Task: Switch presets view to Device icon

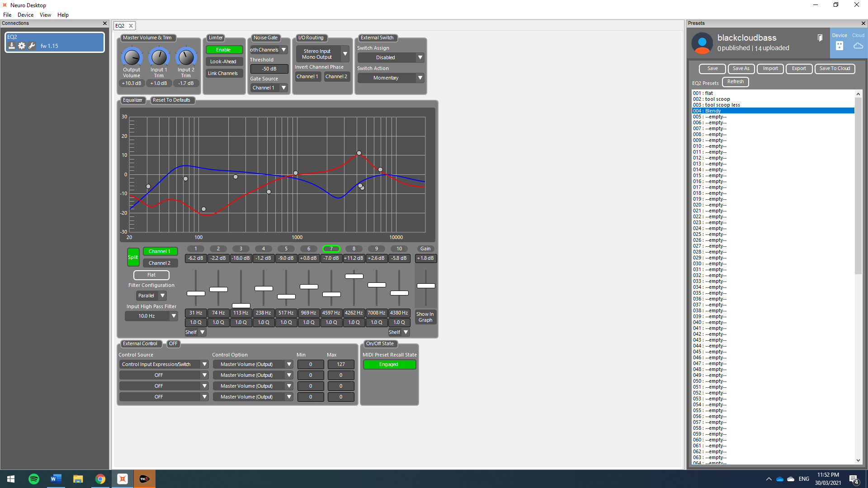Action: pos(840,46)
